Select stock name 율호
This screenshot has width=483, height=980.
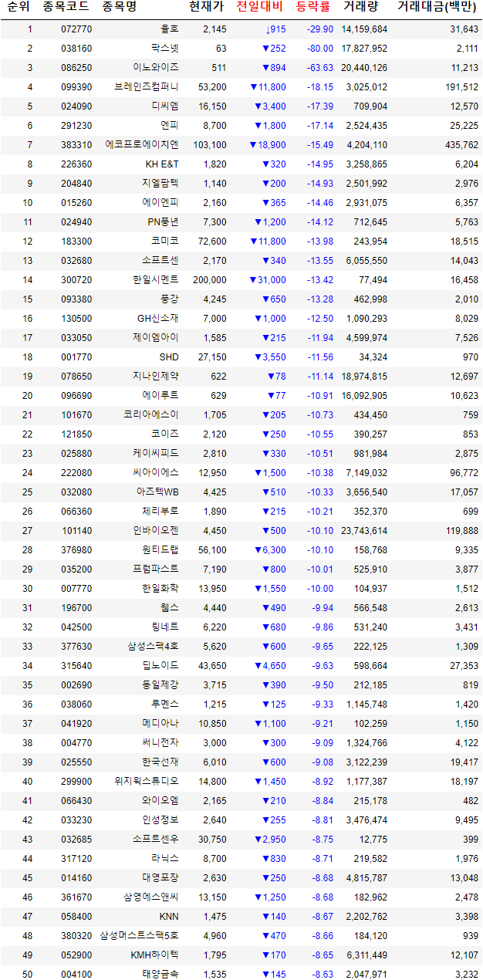pos(169,29)
